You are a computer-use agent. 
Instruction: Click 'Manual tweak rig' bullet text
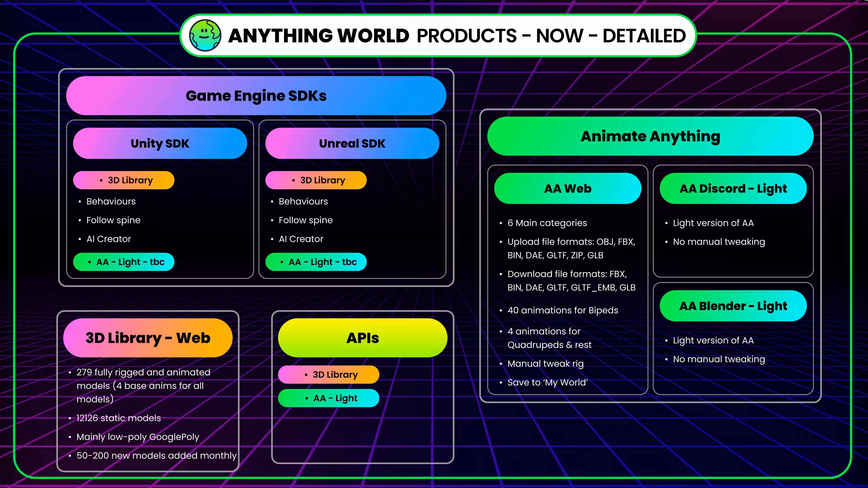click(545, 364)
